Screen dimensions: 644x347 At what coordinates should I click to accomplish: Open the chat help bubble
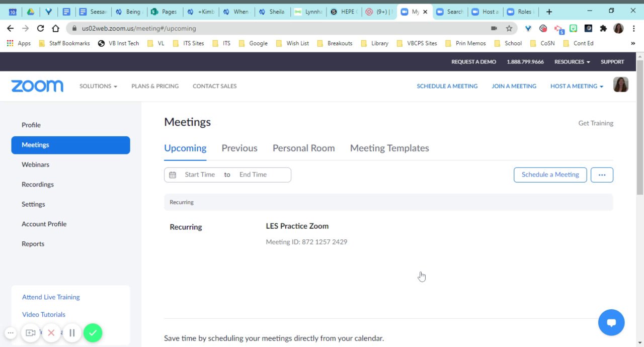click(x=611, y=322)
